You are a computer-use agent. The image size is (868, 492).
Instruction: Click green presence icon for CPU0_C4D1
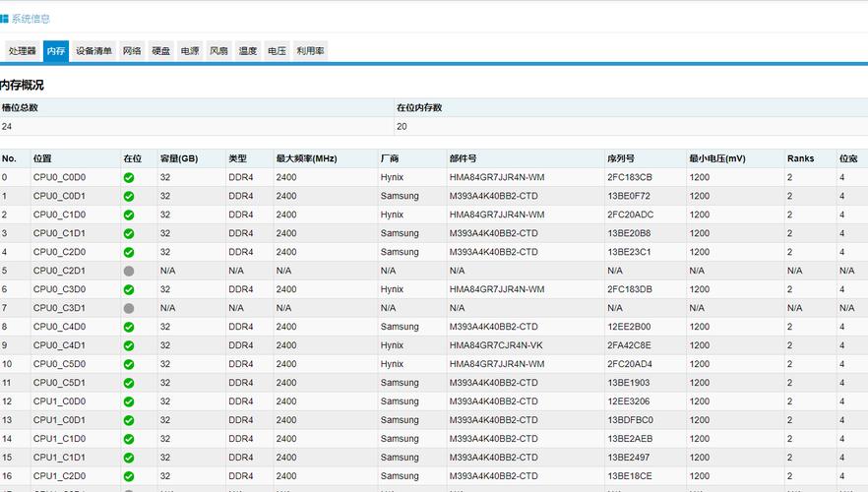tap(128, 346)
